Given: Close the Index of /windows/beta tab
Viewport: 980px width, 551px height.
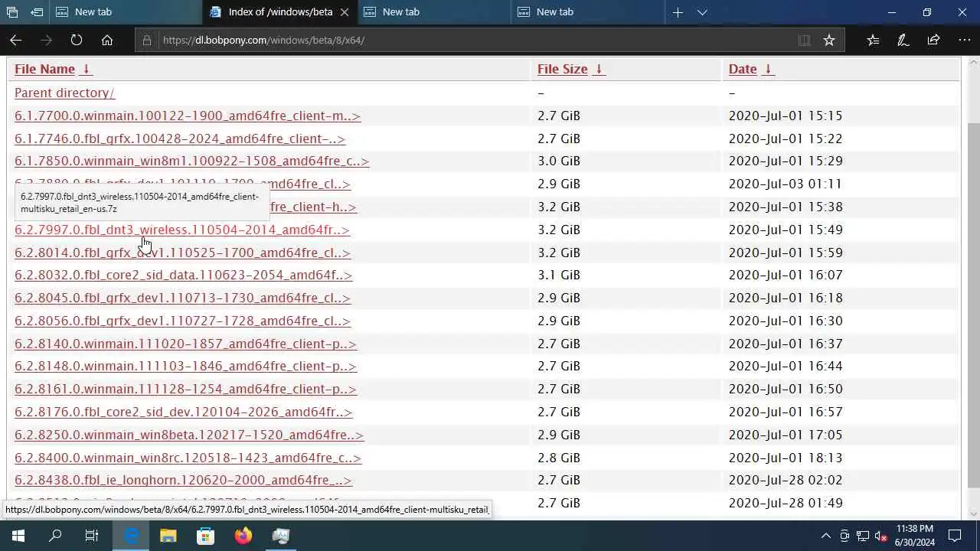Looking at the screenshot, I should tap(345, 12).
